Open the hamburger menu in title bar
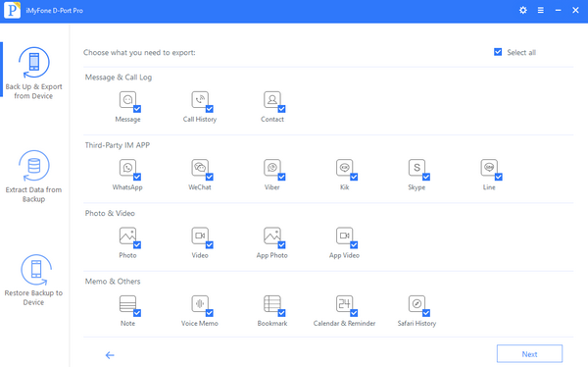This screenshot has width=588, height=367. (541, 11)
